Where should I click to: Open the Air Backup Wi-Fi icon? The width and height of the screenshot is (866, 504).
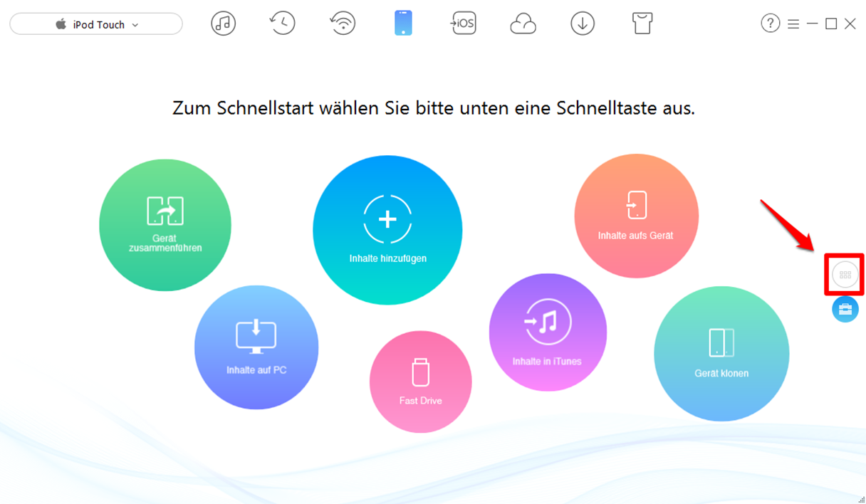343,23
